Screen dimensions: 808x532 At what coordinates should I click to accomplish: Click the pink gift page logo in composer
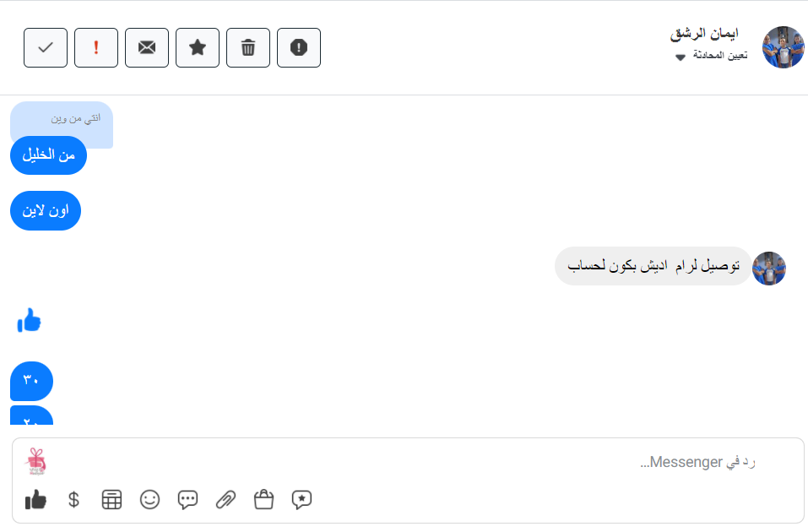click(x=35, y=460)
